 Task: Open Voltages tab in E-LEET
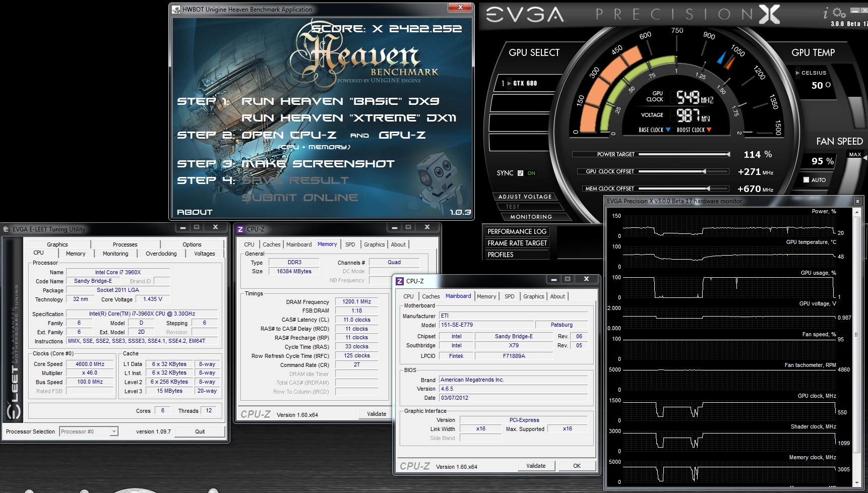click(x=204, y=254)
